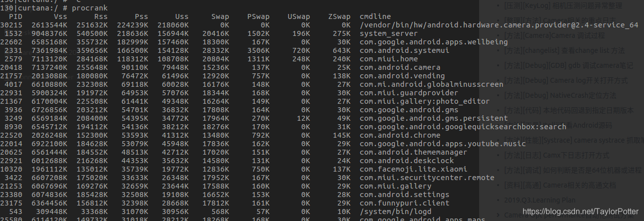Select the Vss column header
Screen dimensions: 644x221
61,17
